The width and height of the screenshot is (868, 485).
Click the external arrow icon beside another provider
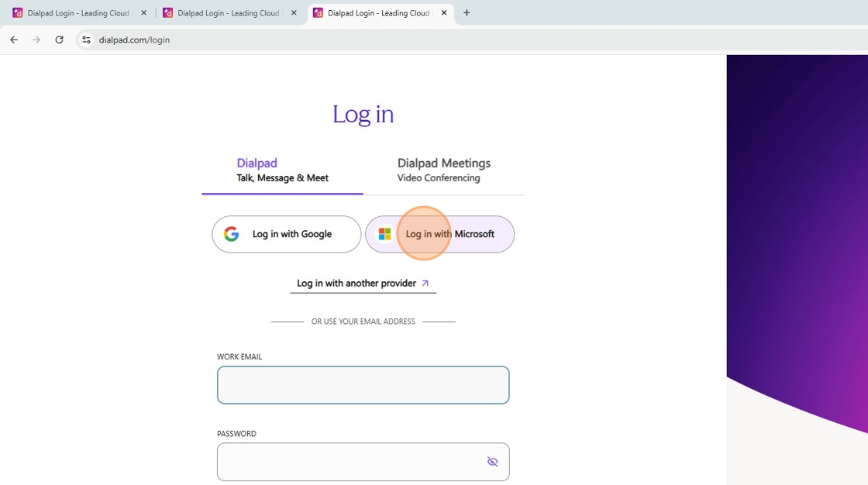pyautogui.click(x=425, y=283)
